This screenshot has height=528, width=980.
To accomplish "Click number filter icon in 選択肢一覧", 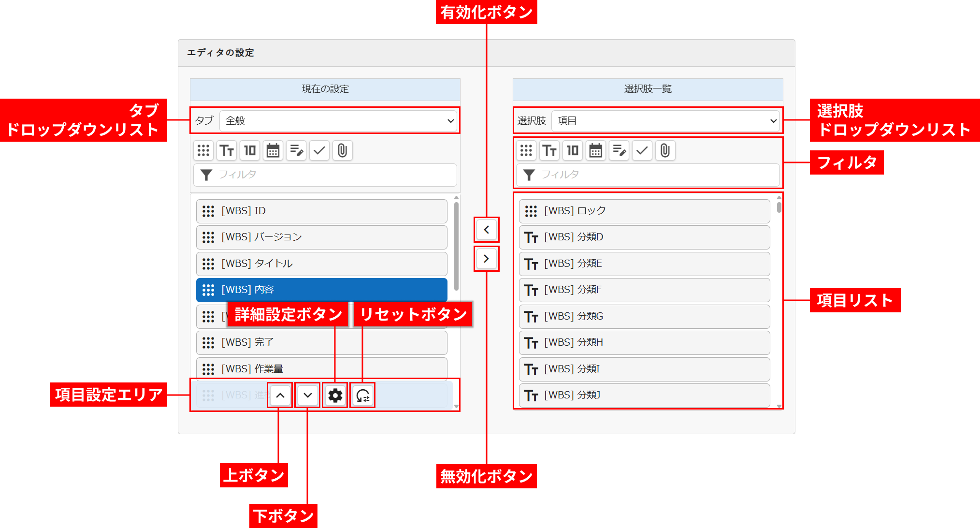I will coord(573,150).
